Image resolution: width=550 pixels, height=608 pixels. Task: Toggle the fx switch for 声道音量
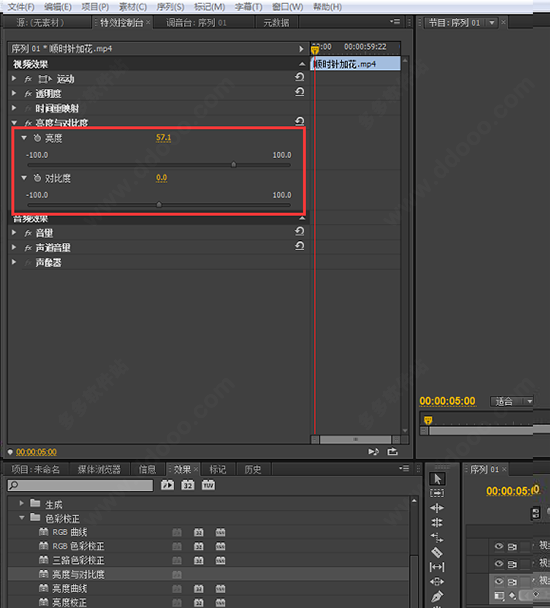[x=28, y=248]
